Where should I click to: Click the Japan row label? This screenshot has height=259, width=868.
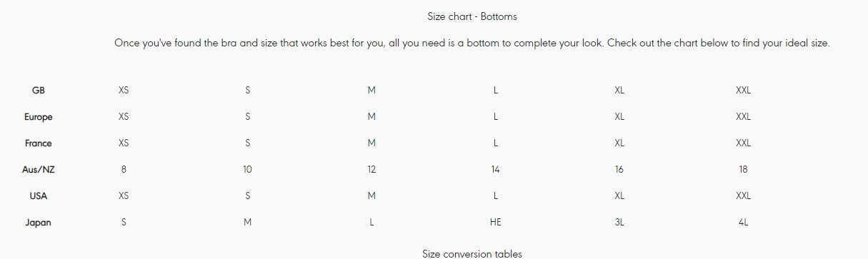(39, 223)
